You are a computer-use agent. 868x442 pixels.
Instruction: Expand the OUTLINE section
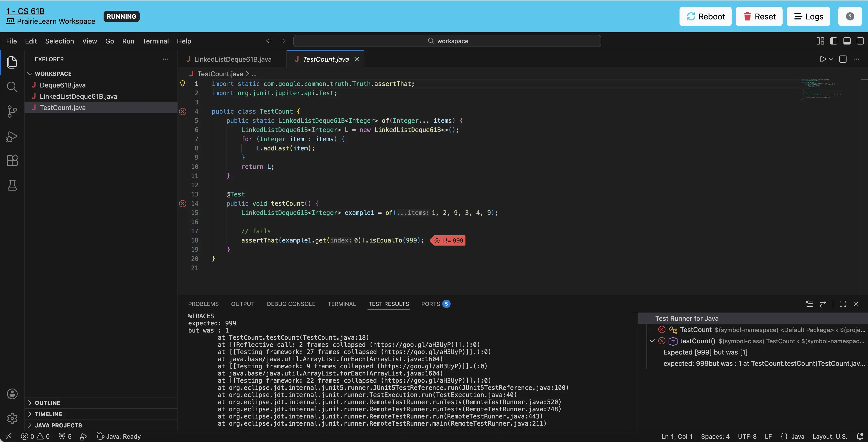click(x=47, y=403)
